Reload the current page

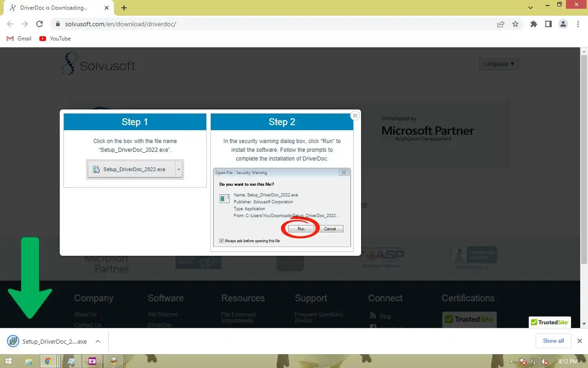coord(40,24)
